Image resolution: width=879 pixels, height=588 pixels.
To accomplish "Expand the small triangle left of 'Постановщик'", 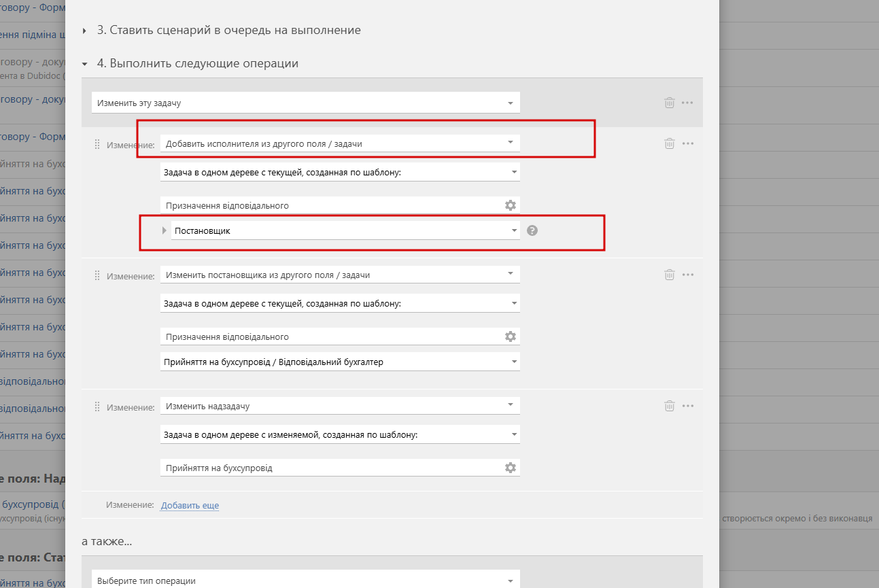I will (165, 230).
